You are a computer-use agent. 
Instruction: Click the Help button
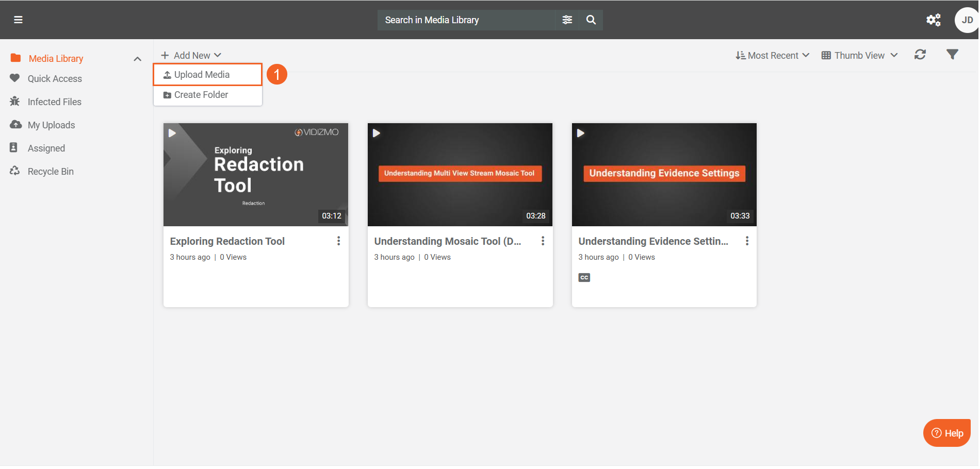click(x=946, y=433)
